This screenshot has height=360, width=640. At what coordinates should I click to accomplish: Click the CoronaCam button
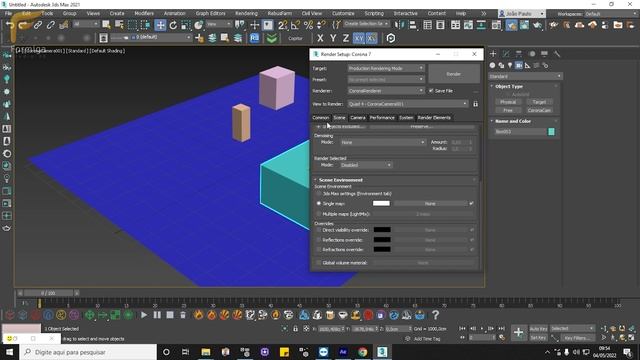539,110
